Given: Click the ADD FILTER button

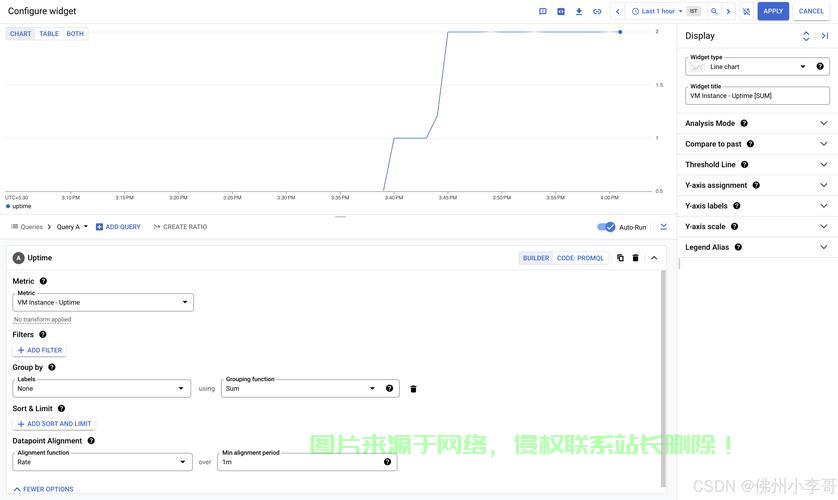Looking at the screenshot, I should coord(40,351).
